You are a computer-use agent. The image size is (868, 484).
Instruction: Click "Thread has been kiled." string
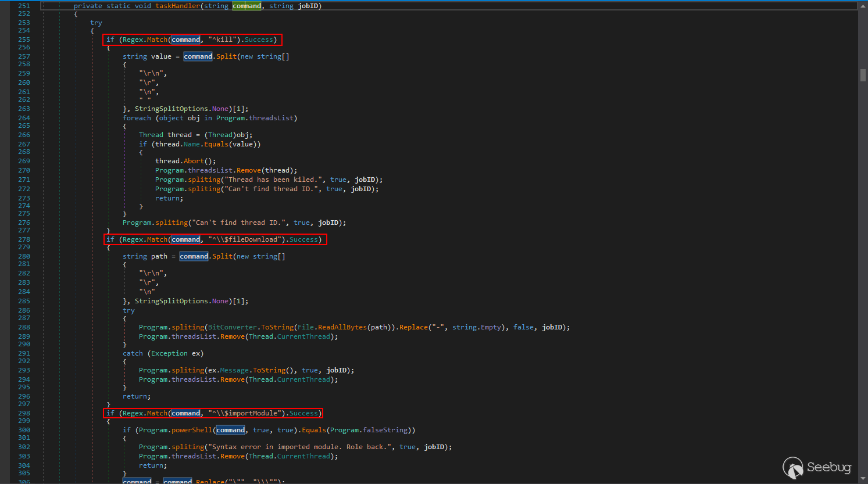tap(273, 180)
